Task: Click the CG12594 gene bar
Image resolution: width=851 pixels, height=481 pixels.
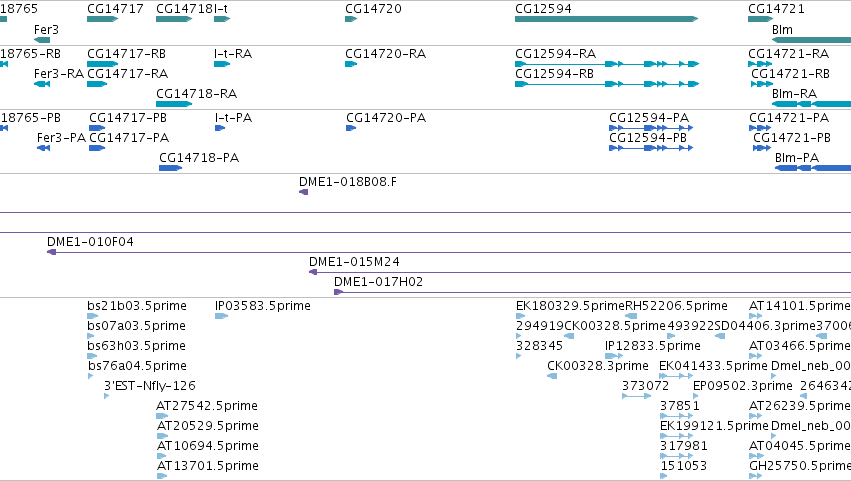Action: pyautogui.click(x=606, y=19)
